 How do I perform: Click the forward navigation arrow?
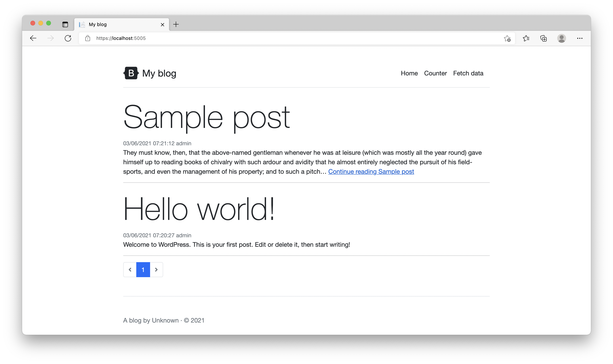51,38
